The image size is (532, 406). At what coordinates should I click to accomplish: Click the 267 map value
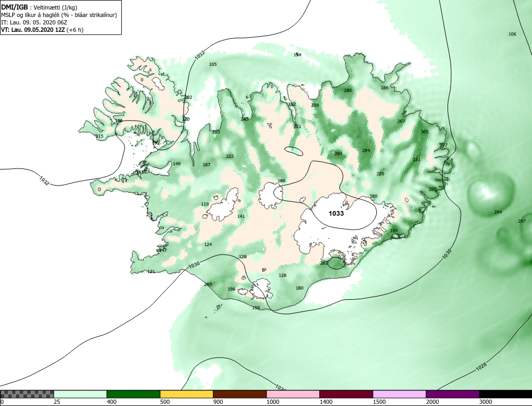[401, 121]
